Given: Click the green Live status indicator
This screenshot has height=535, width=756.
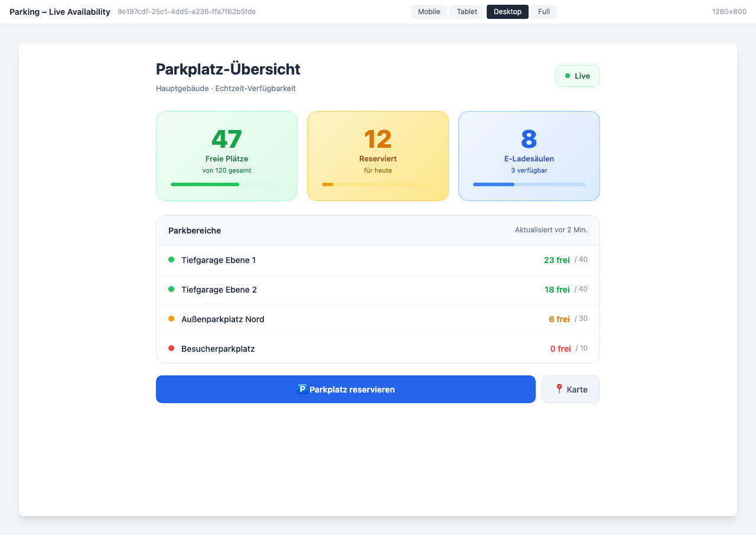Looking at the screenshot, I should coord(577,76).
